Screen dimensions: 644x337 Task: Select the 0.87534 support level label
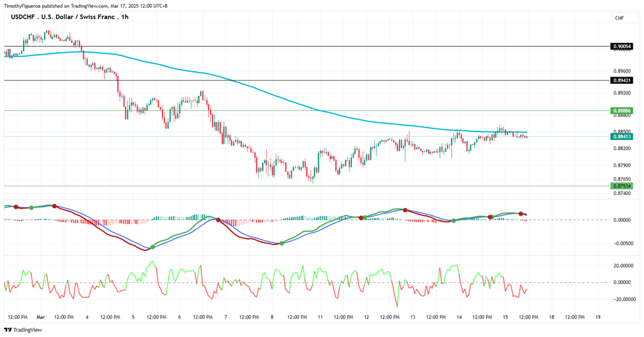click(x=622, y=186)
